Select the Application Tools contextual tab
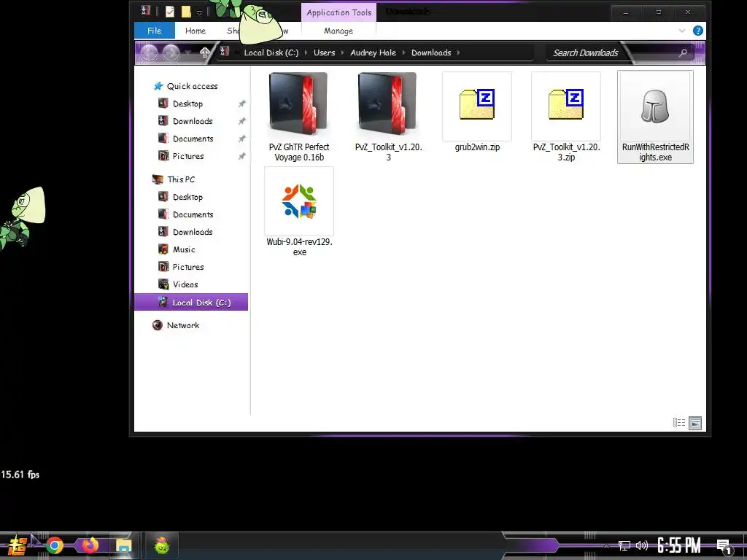This screenshot has height=560, width=747. (338, 12)
